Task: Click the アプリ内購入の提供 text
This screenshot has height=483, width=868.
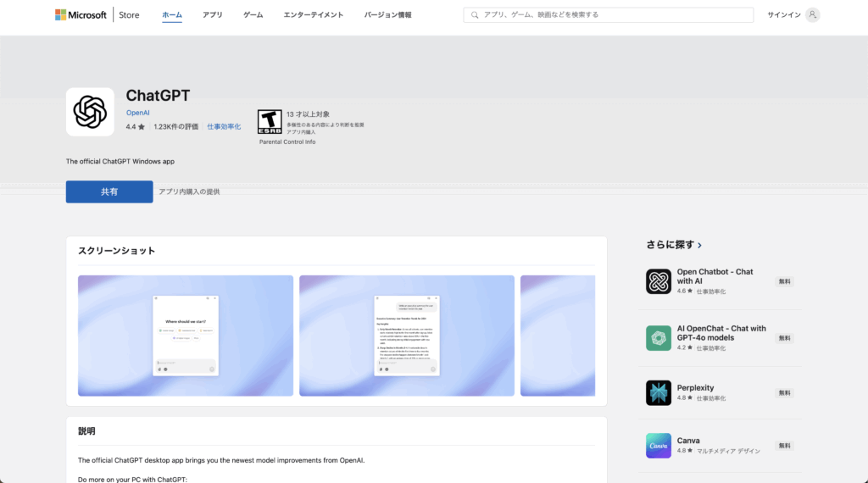Action: [189, 192]
